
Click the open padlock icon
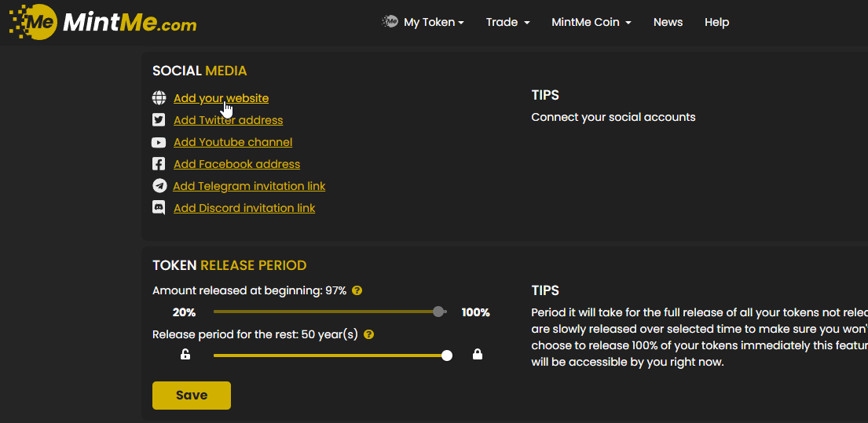click(x=185, y=355)
